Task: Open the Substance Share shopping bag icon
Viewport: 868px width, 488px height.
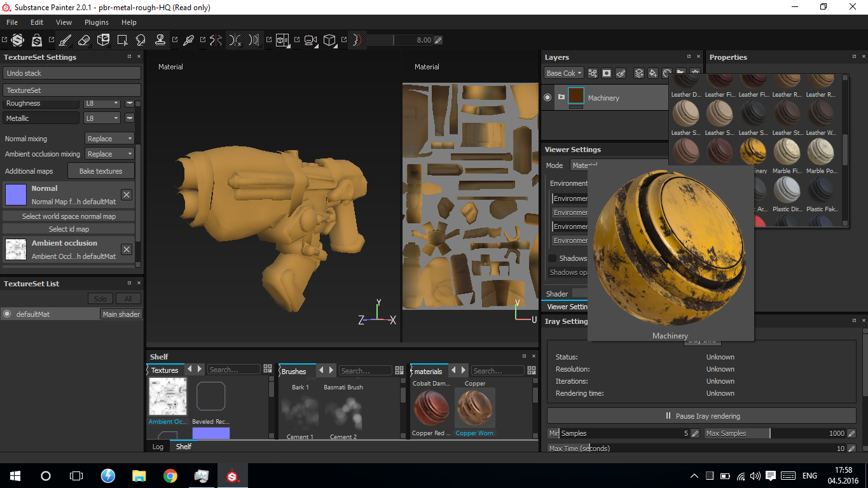Action: [37, 40]
